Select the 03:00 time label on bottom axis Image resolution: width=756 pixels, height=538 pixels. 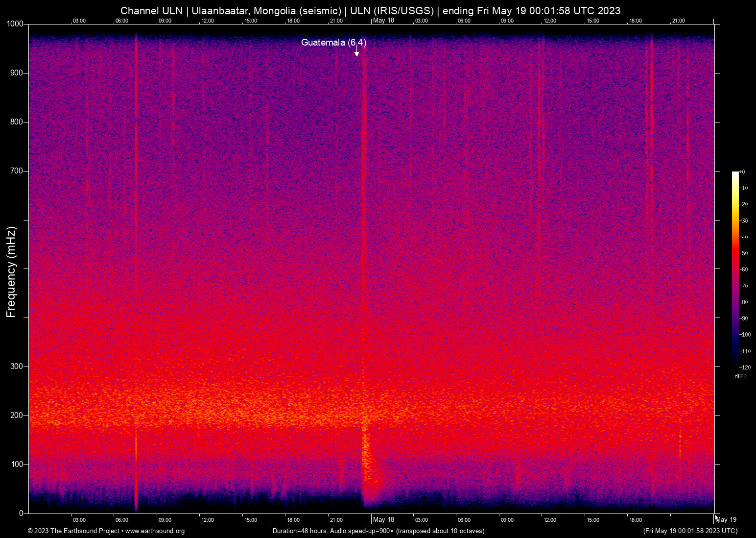click(79, 520)
